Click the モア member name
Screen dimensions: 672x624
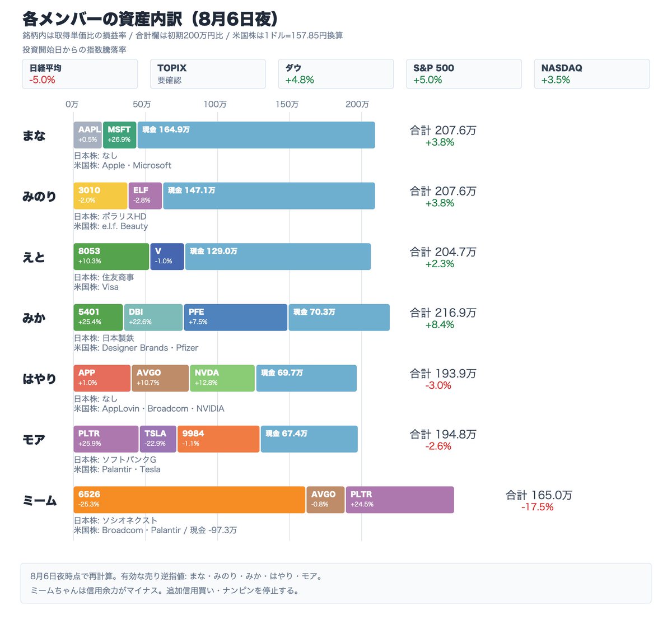point(34,440)
